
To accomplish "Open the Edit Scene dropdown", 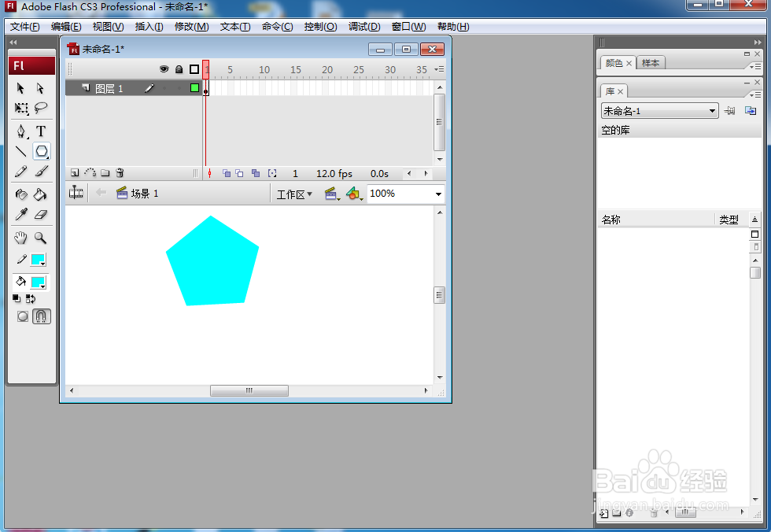I will pyautogui.click(x=333, y=194).
